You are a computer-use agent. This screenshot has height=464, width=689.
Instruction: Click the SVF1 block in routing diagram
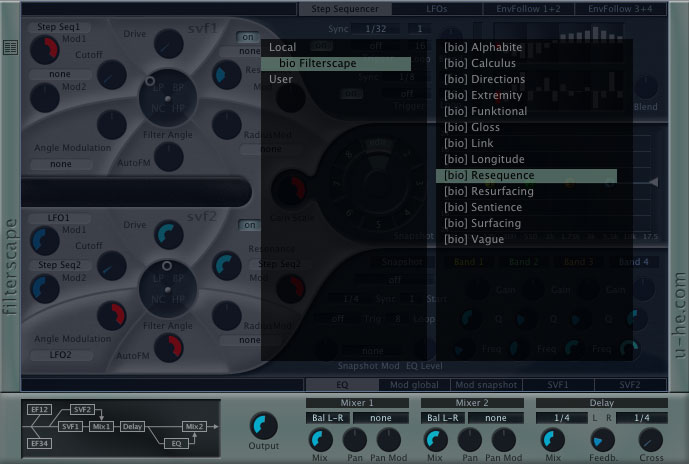pos(70,426)
